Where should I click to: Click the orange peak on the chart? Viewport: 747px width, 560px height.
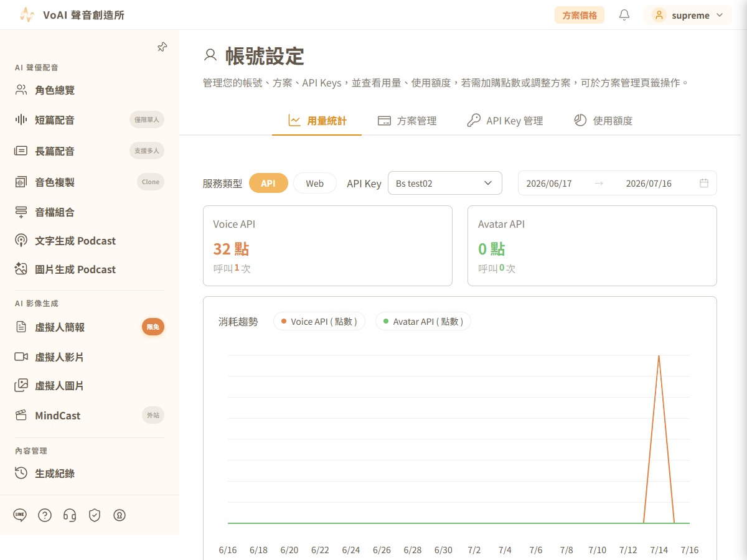(659, 356)
